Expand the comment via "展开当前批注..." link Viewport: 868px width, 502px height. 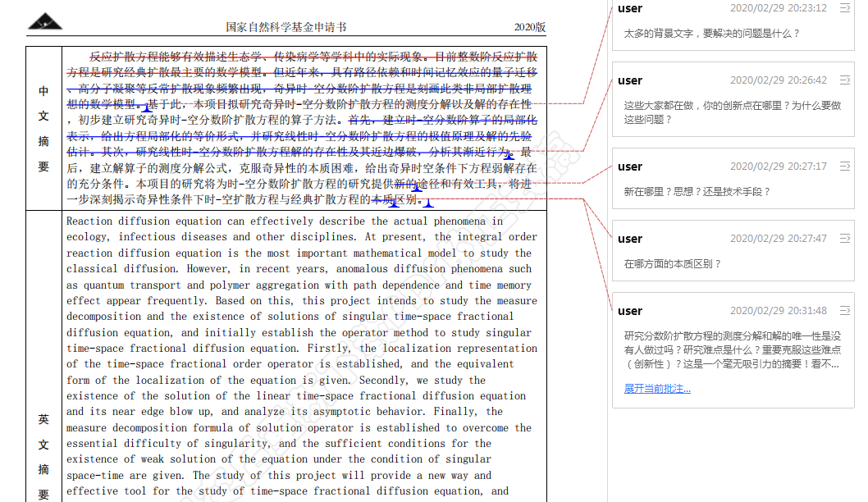(657, 388)
